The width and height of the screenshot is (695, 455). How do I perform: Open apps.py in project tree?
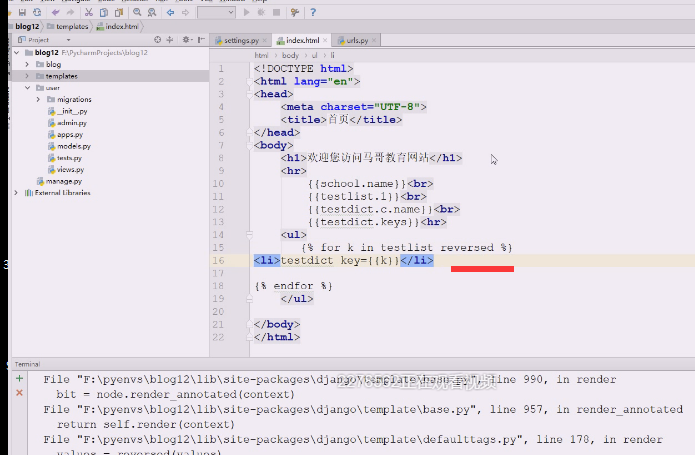(70, 134)
